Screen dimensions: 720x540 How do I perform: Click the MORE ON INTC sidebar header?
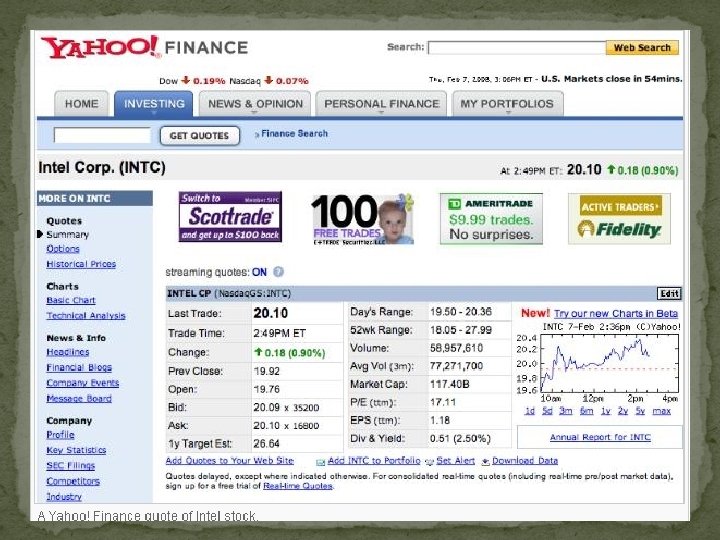95,198
